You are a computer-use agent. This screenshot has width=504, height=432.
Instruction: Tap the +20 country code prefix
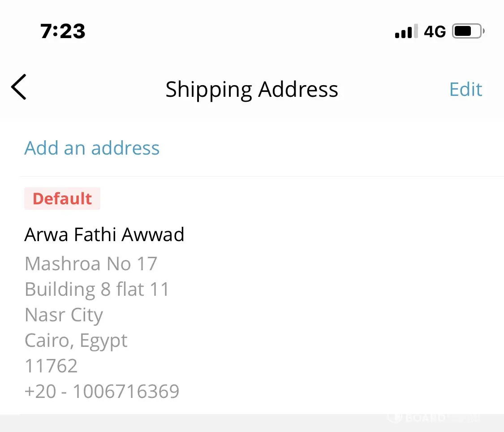(40, 391)
